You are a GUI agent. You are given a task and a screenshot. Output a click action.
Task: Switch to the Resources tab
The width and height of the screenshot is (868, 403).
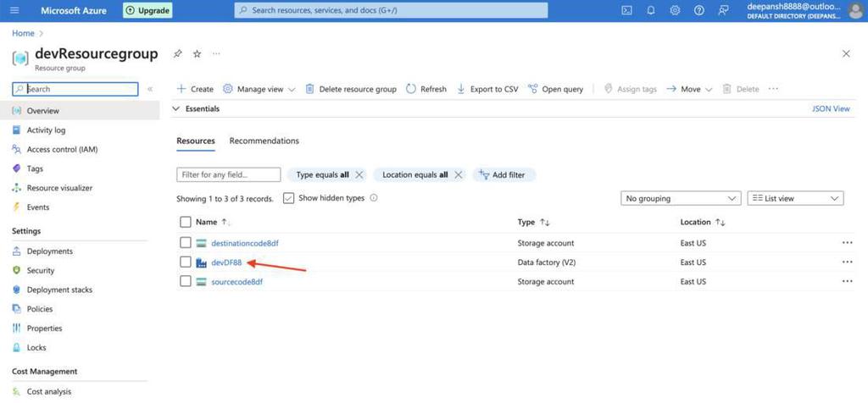196,141
